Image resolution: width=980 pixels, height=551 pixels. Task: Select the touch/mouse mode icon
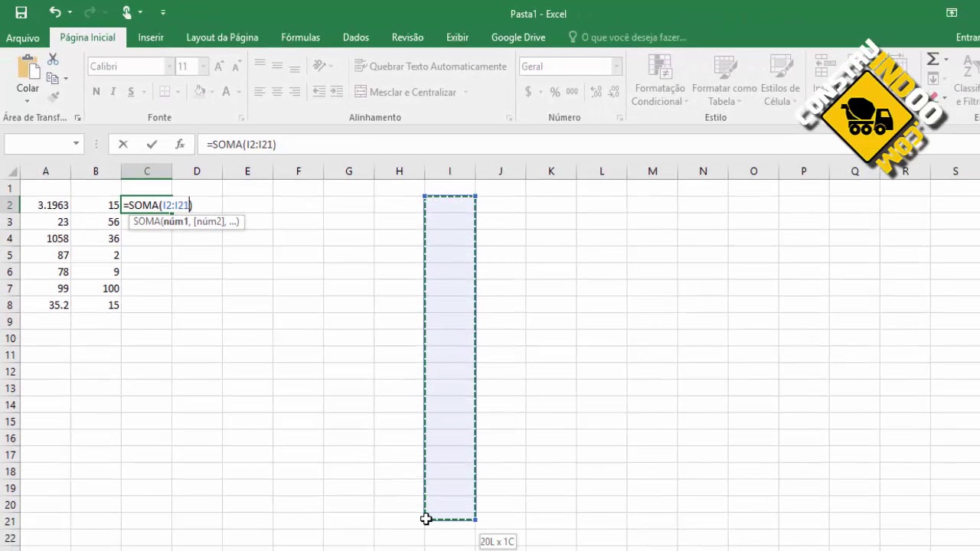pos(127,12)
